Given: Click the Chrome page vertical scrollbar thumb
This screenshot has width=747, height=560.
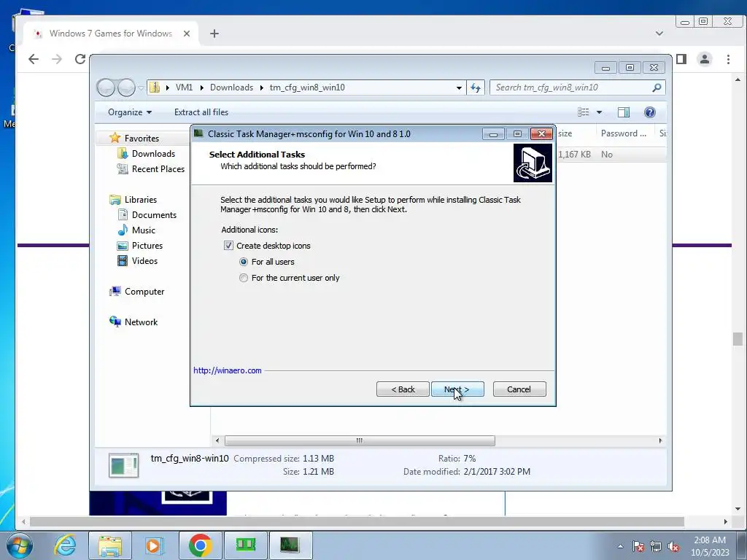Looking at the screenshot, I should (738, 339).
